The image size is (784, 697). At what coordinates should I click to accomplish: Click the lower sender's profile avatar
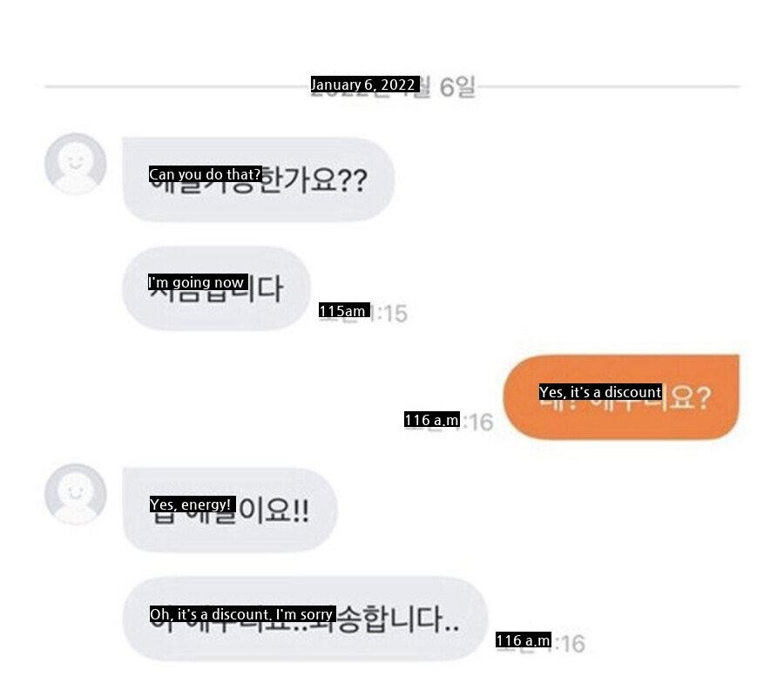(x=76, y=494)
